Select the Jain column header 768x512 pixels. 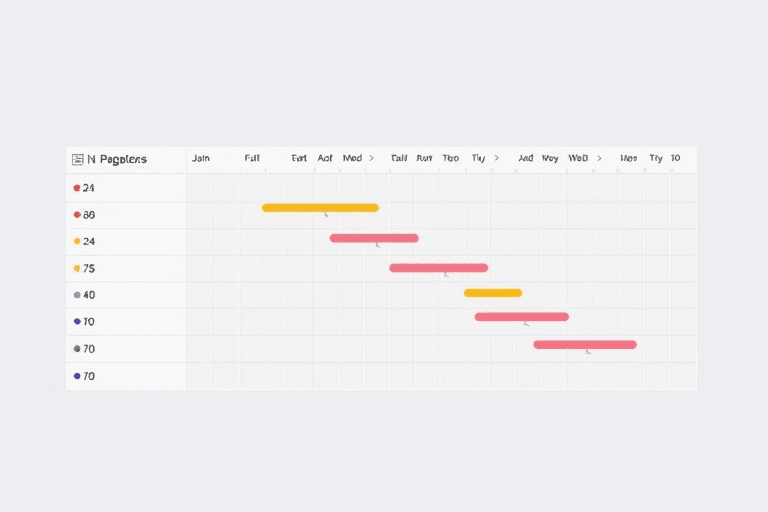pos(201,158)
